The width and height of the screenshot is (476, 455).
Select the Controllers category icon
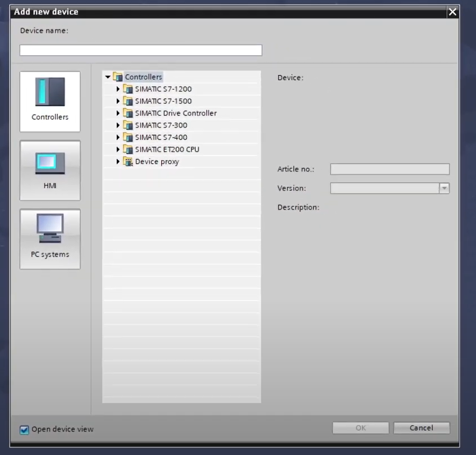pyautogui.click(x=50, y=101)
